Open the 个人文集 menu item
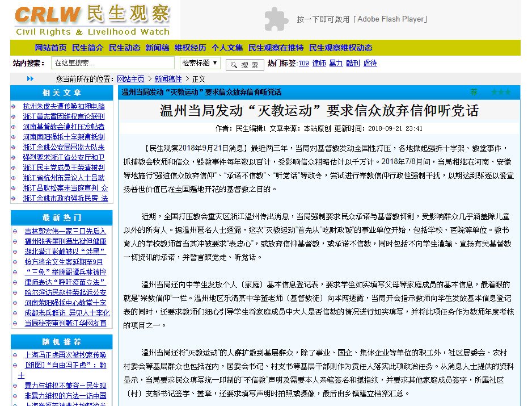Screen dimensions: 532x406 [227, 48]
